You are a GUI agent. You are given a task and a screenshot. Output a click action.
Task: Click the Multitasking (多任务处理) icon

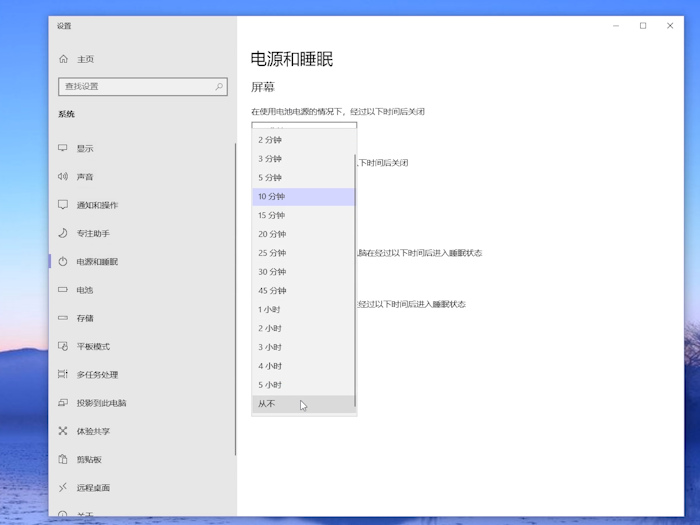coord(63,374)
